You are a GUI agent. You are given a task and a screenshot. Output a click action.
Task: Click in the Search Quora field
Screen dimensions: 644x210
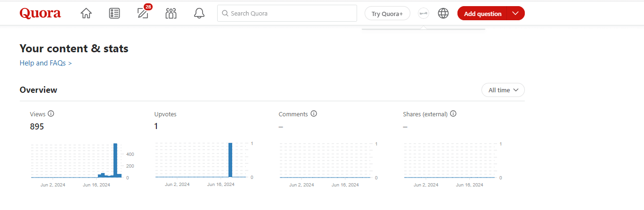pos(287,14)
